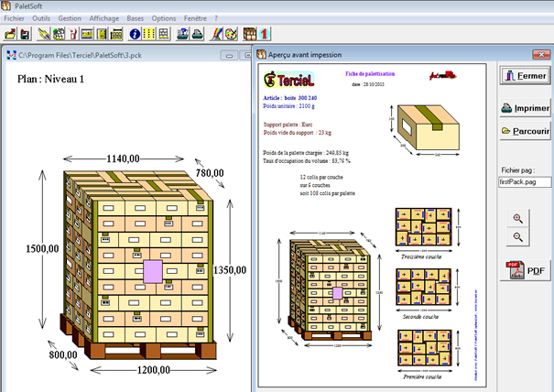This screenshot has height=392, width=554.
Task: Click the tall yellow sheet toolbar icon
Action: (102, 34)
